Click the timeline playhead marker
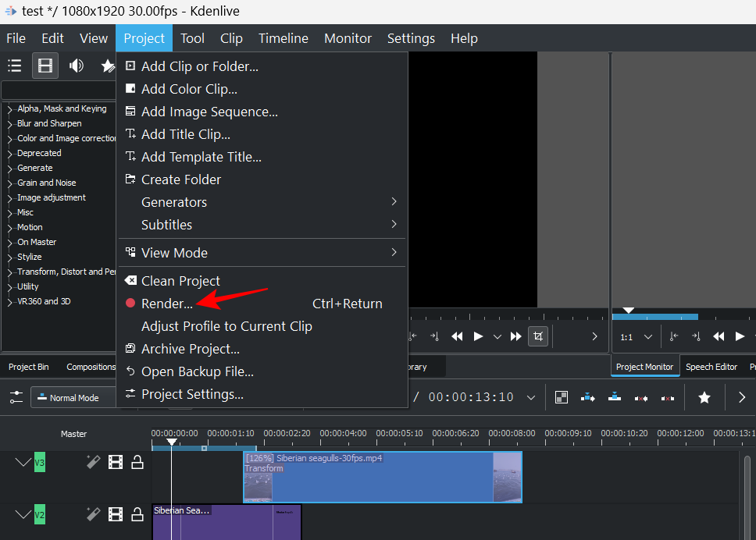 click(x=172, y=441)
